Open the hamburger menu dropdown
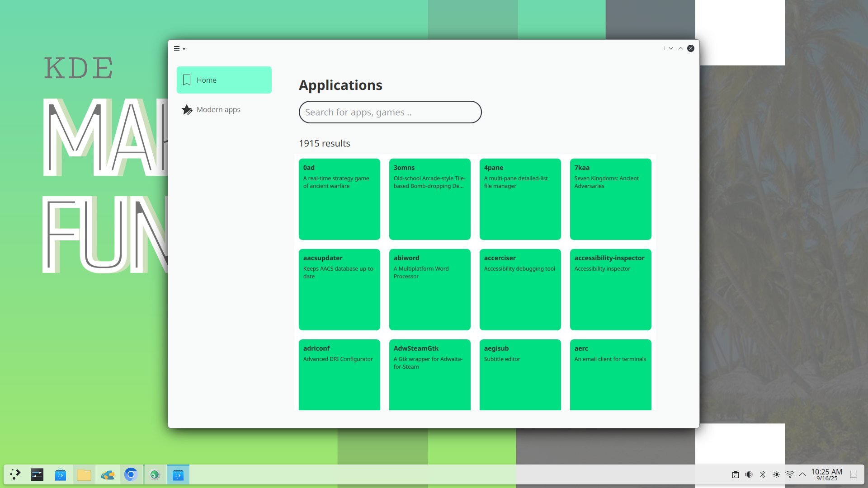Image resolution: width=868 pixels, height=488 pixels. (179, 48)
